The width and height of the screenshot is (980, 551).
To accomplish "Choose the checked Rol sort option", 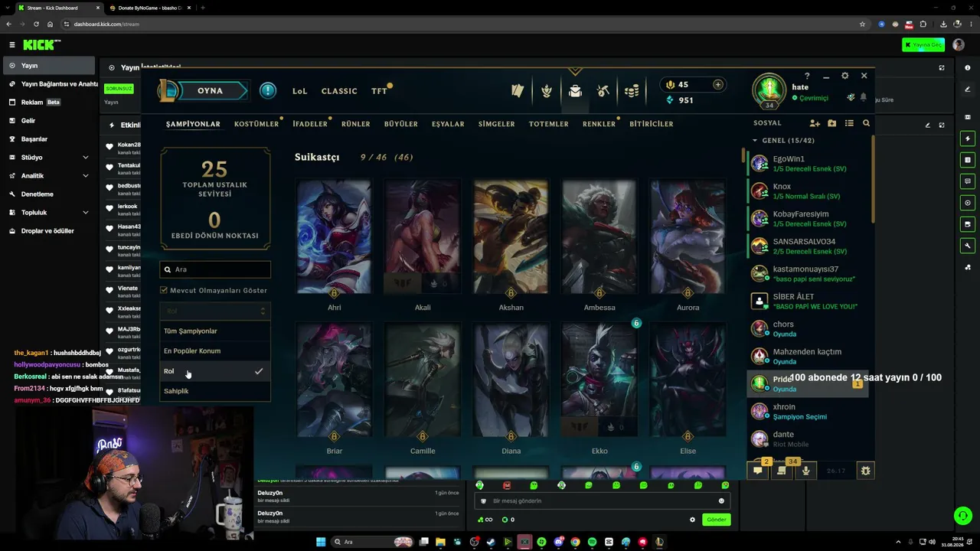I will coord(215,371).
